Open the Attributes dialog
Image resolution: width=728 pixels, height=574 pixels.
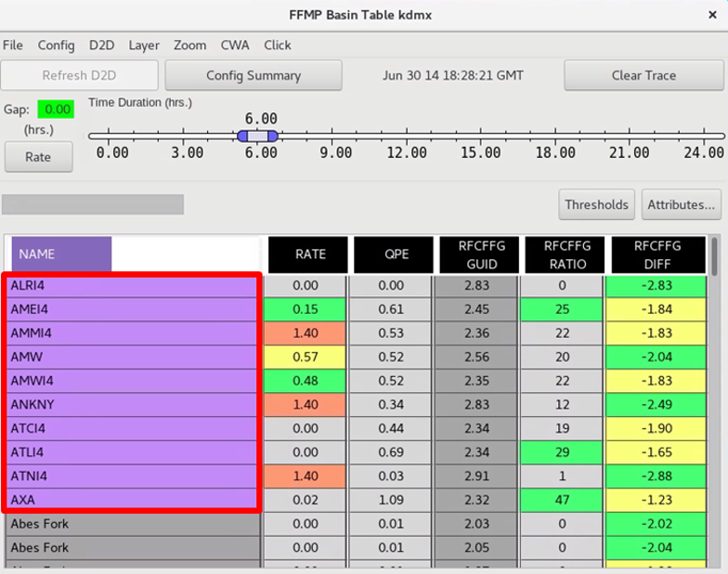(x=682, y=204)
